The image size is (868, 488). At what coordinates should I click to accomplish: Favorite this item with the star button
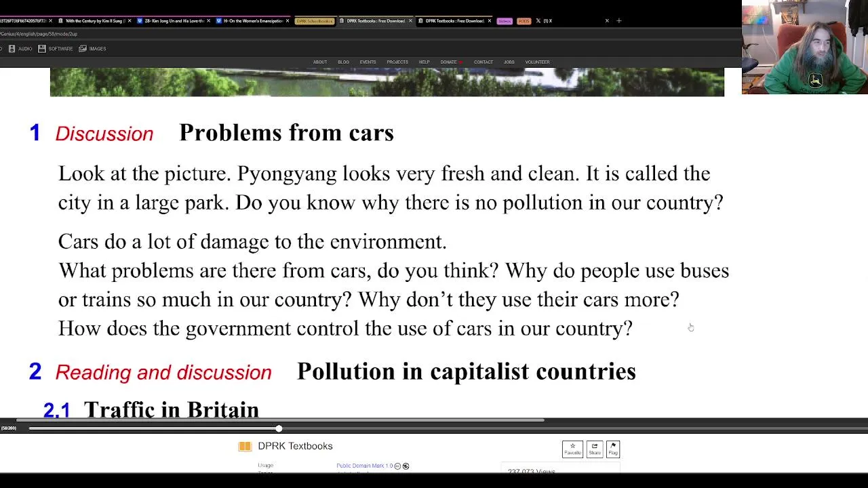point(572,449)
